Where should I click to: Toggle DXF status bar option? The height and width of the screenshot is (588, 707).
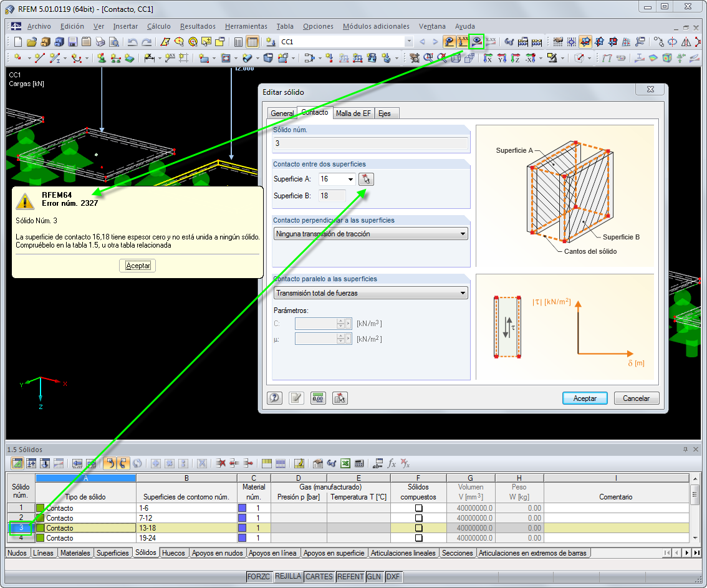(393, 577)
